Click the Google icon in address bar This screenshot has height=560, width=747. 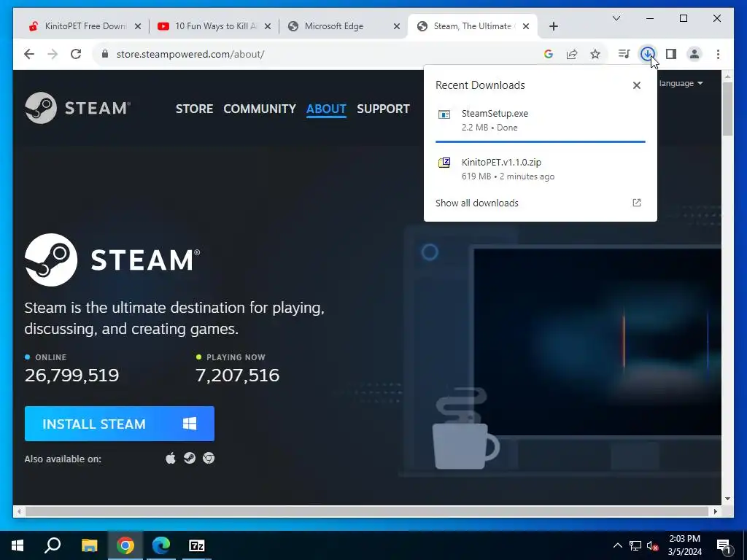pos(549,54)
